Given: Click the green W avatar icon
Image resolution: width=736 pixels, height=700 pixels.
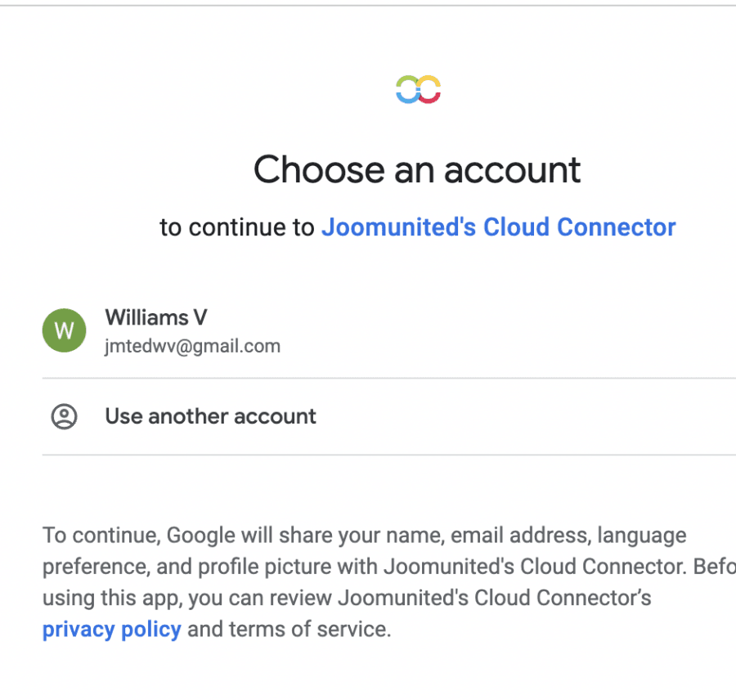Looking at the screenshot, I should pos(64,330).
